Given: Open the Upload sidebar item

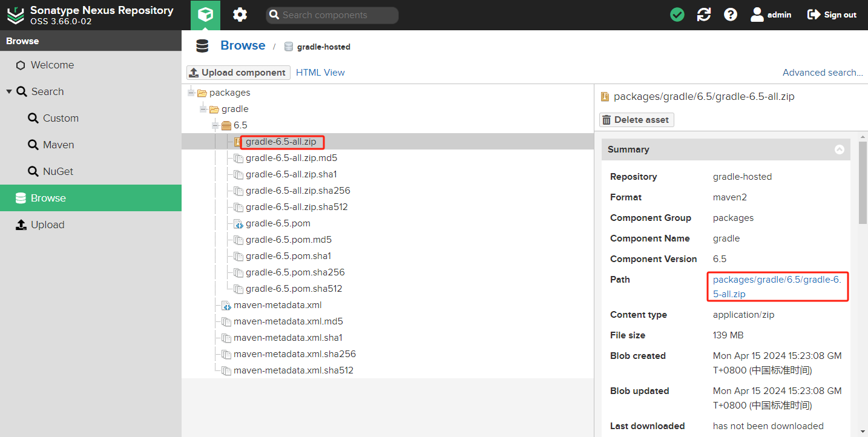Looking at the screenshot, I should (x=47, y=225).
